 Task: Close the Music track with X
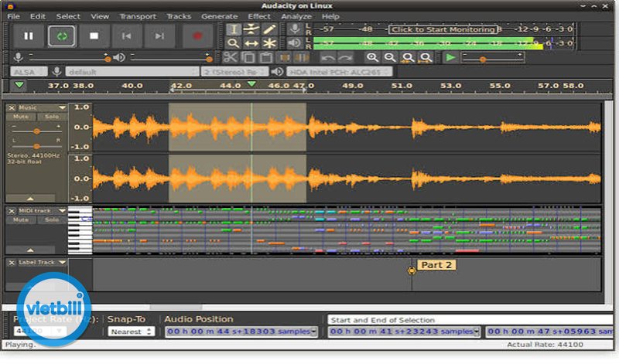click(x=12, y=107)
